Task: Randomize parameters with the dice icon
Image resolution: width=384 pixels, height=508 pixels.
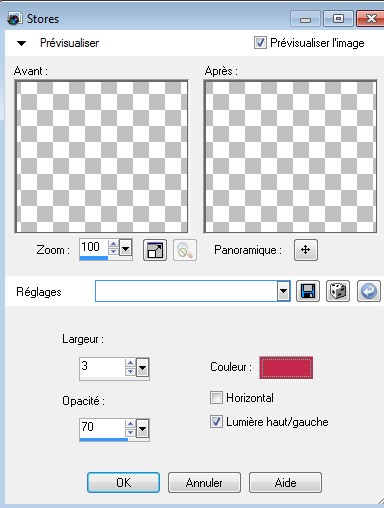Action: tap(338, 291)
